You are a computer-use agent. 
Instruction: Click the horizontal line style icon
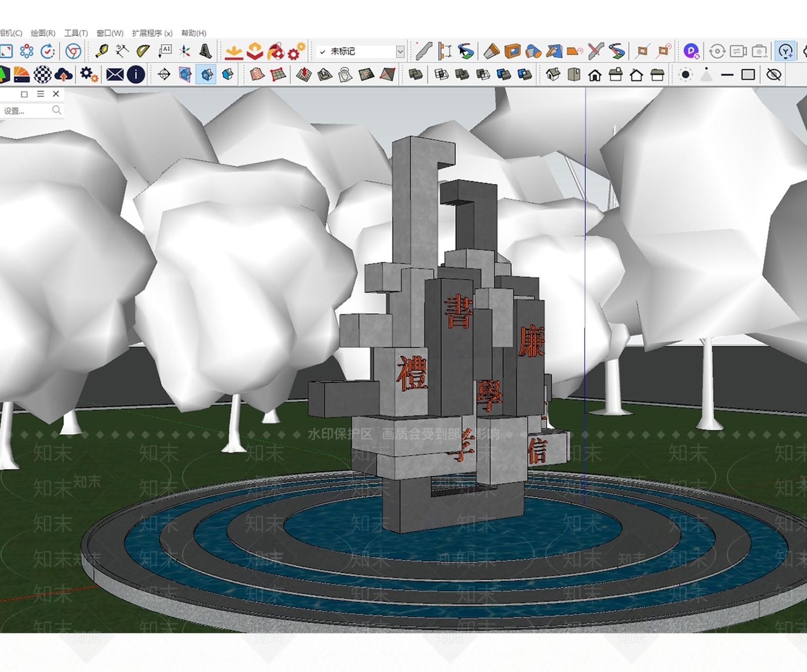(727, 75)
